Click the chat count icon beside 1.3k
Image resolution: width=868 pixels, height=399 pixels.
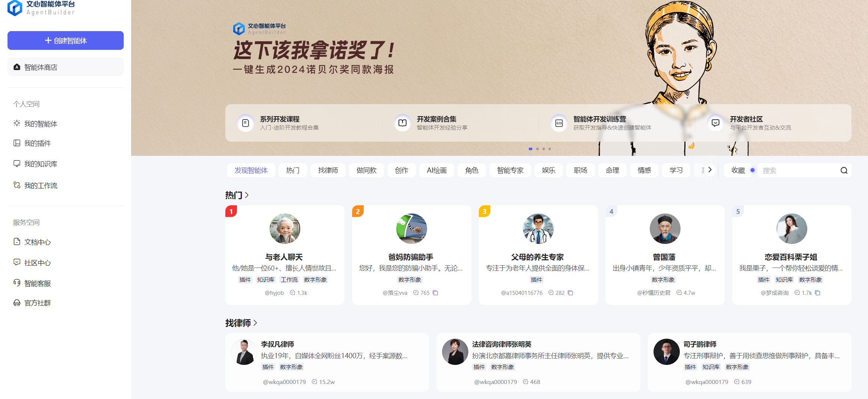(292, 293)
